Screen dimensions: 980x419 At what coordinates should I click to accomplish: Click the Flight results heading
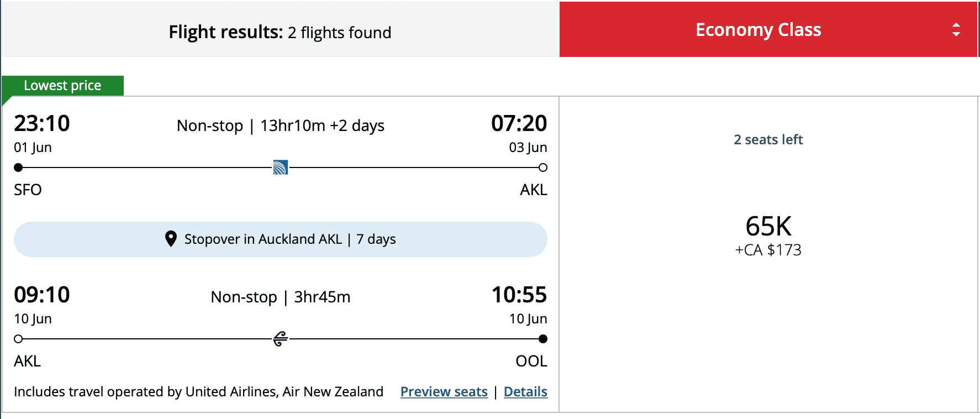[x=280, y=32]
